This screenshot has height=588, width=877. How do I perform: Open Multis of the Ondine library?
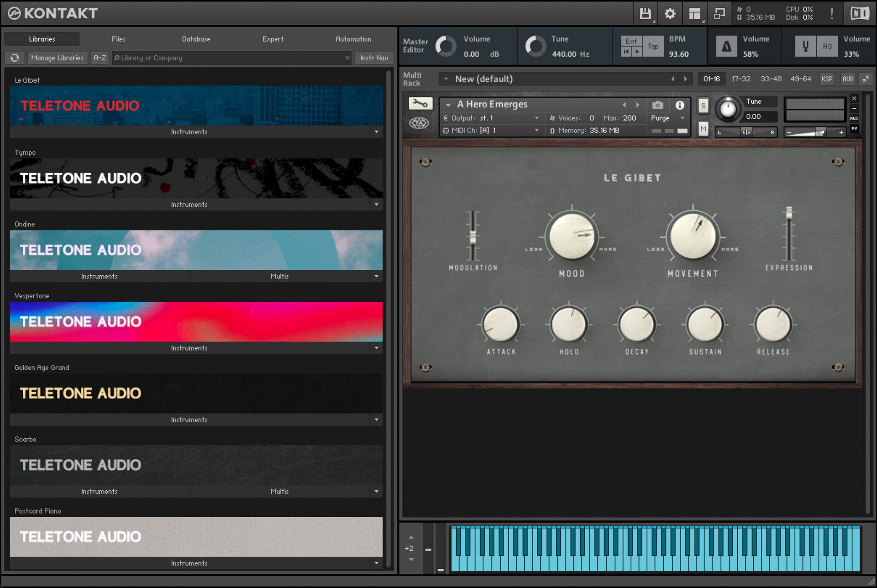pyautogui.click(x=279, y=276)
